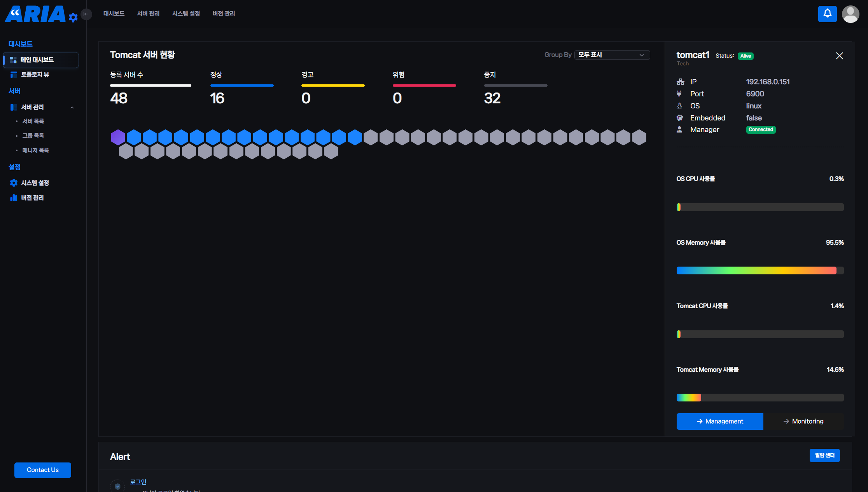
Task: Collapse the sidebar with the back arrow icon
Action: point(86,14)
